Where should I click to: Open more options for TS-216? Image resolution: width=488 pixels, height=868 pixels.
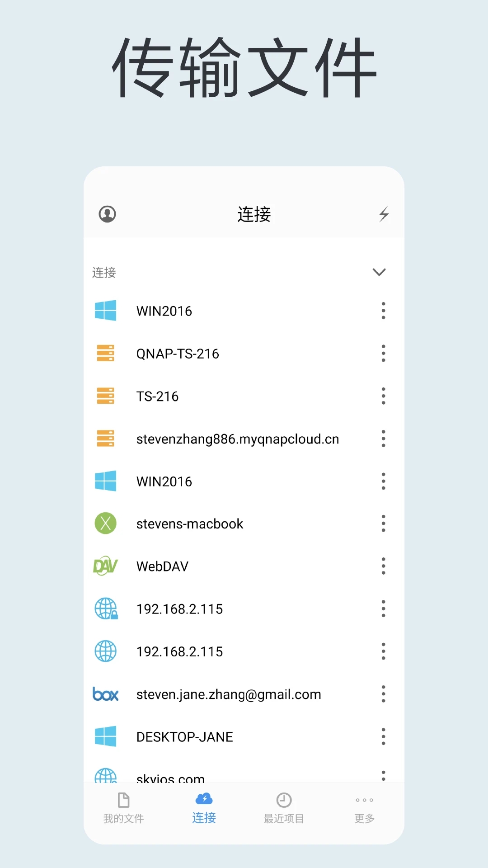coord(383,396)
